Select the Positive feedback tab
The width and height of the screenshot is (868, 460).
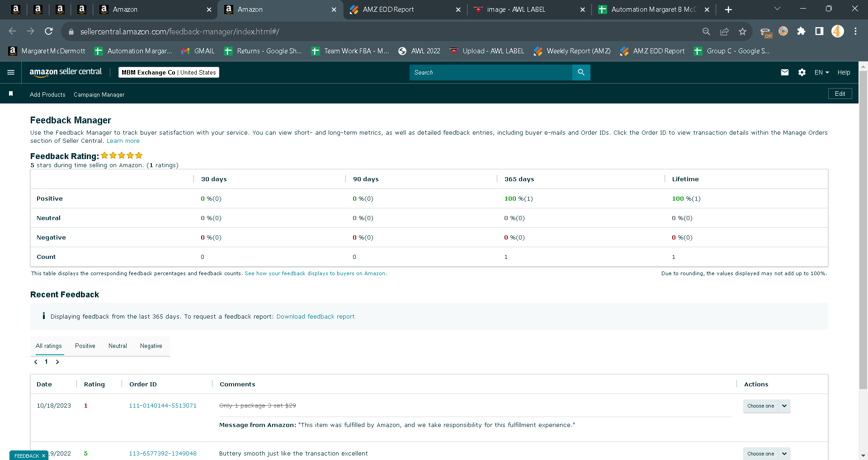pyautogui.click(x=85, y=346)
